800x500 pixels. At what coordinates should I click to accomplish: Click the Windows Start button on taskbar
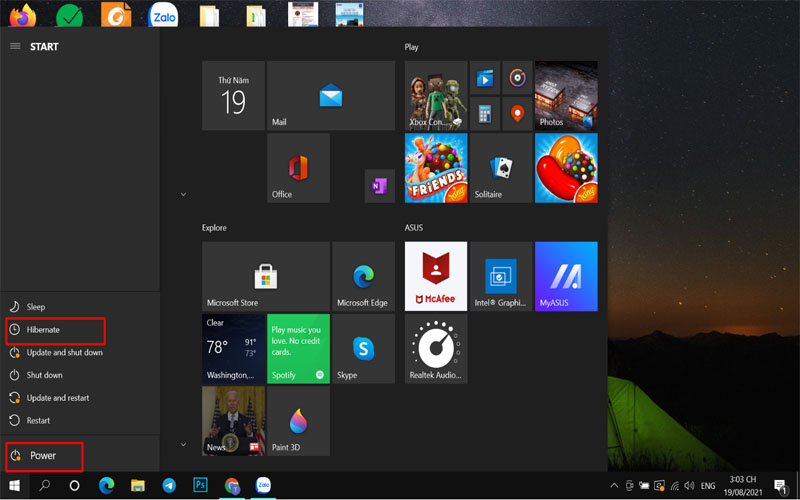point(16,486)
